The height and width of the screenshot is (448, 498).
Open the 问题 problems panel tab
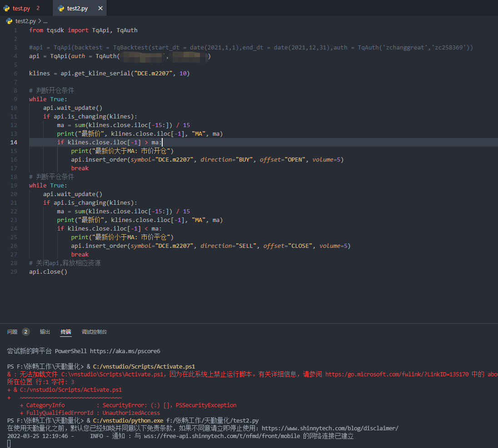tap(12, 332)
